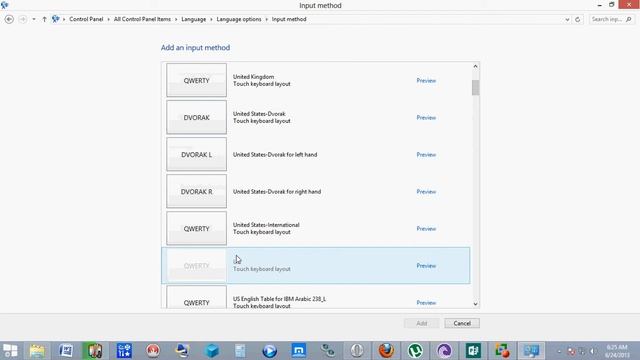Navigate to Language breadcrumb
Image resolution: width=640 pixels, height=360 pixels.
pos(193,19)
